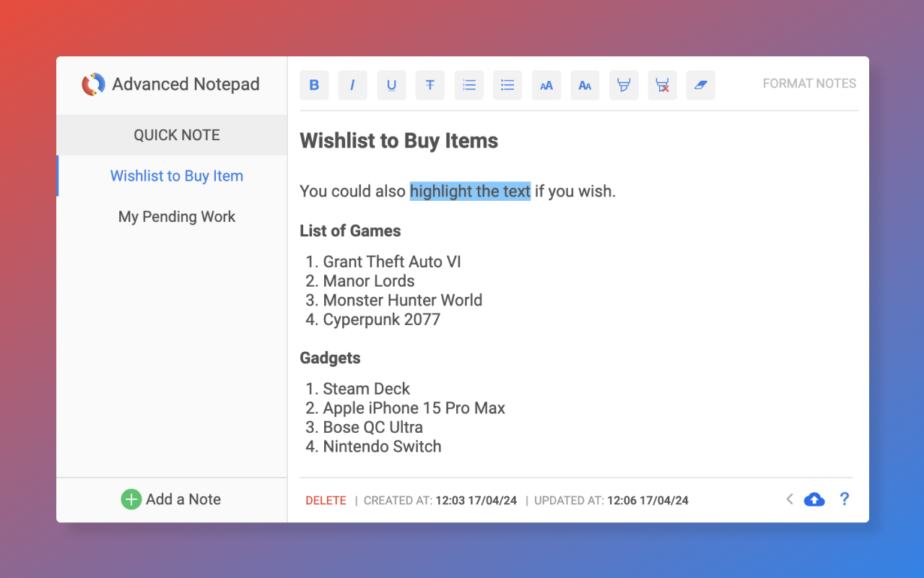Click the Wishlist to Buy Items title

coord(399,140)
